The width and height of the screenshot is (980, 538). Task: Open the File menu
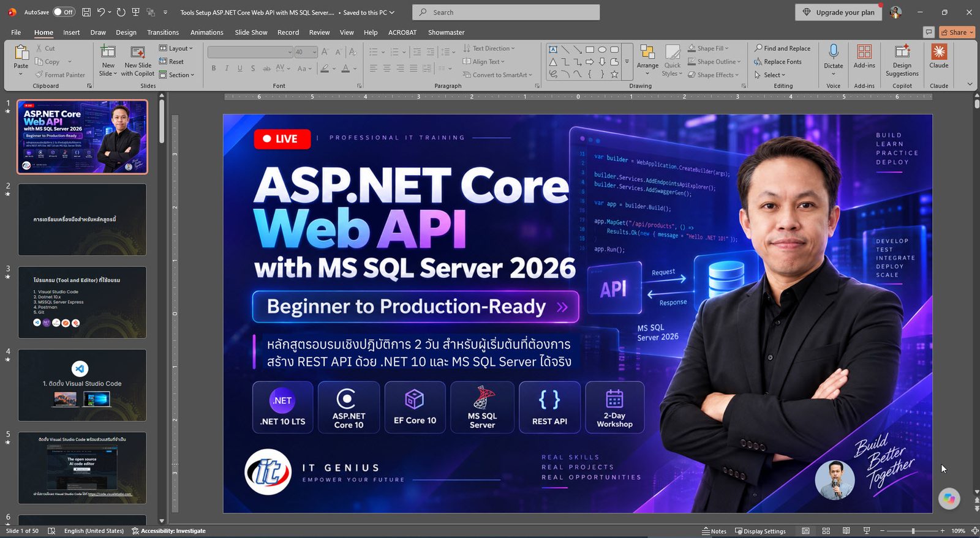tap(16, 32)
